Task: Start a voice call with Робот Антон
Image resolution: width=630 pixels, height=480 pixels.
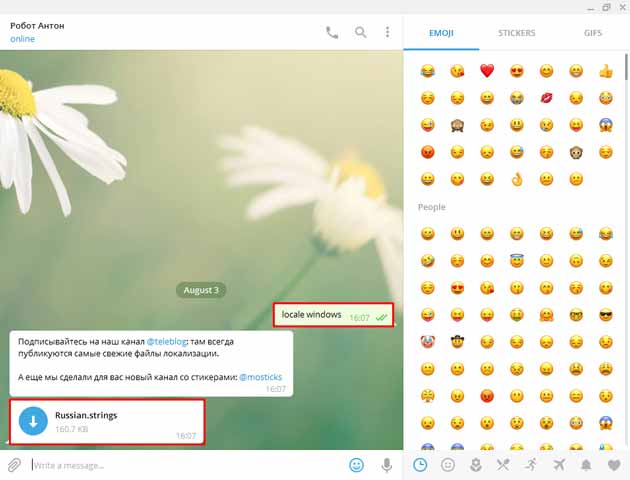Action: click(332, 32)
